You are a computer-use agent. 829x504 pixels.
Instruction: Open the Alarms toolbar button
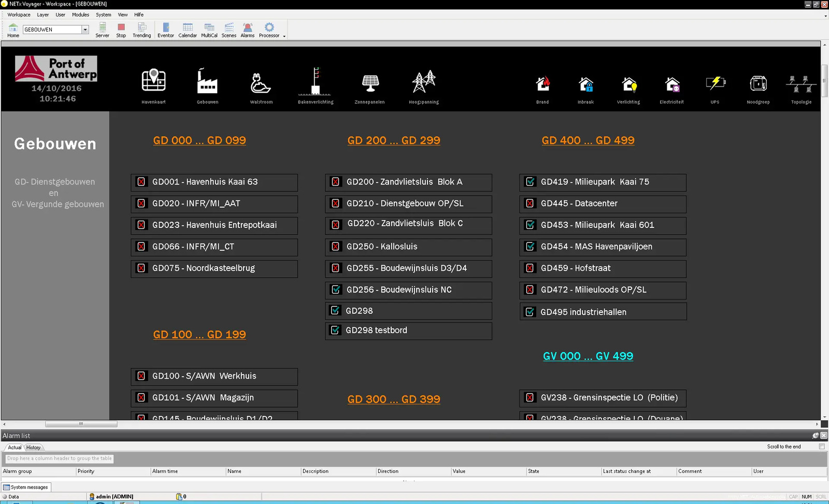pos(248,30)
